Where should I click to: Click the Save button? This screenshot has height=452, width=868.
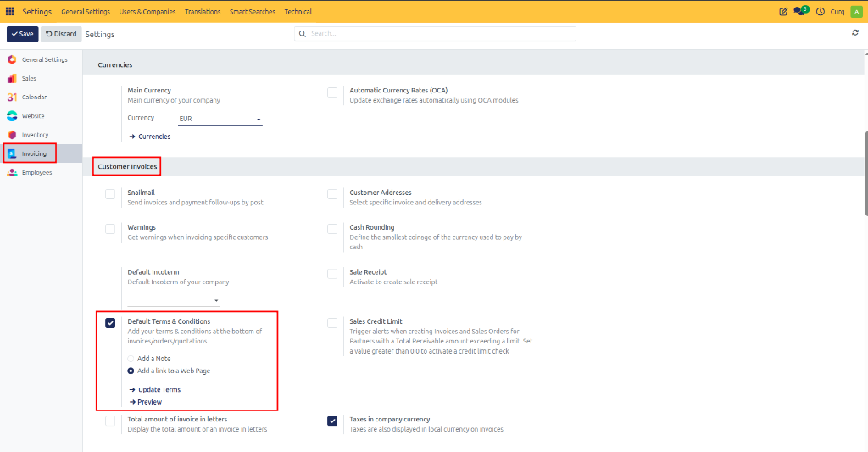pos(23,34)
